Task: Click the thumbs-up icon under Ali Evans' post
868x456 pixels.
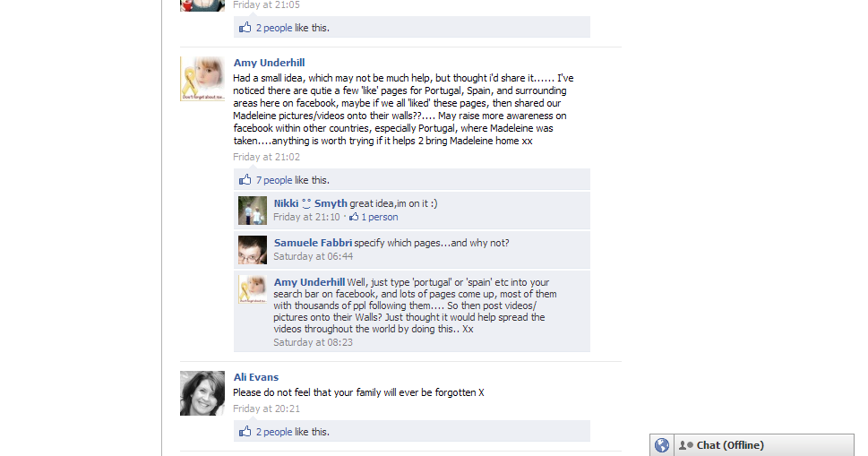Action: point(245,431)
